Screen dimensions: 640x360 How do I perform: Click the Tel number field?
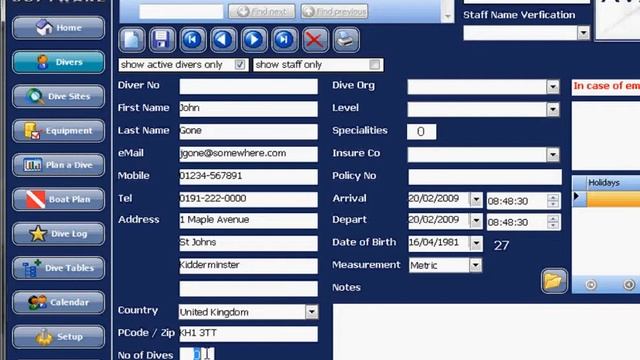(x=249, y=199)
